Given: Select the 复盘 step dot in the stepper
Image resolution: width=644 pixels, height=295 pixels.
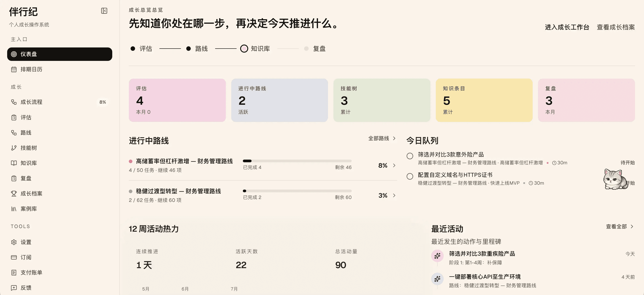Looking at the screenshot, I should (x=306, y=49).
